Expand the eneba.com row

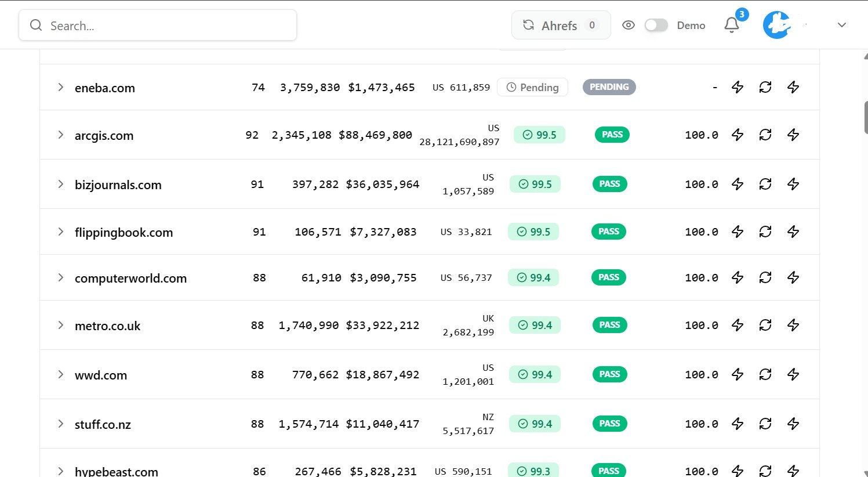(60, 87)
